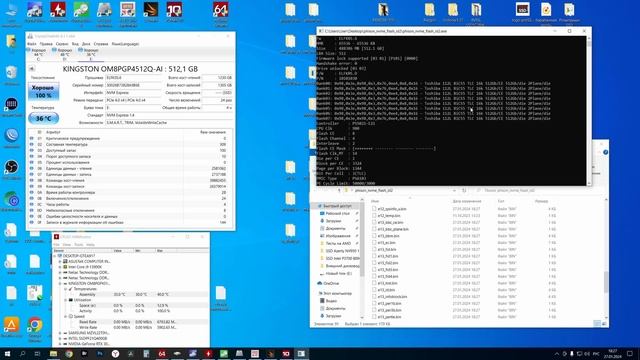640x360 pixels.
Task: Expand the SAMSUNG drive node in HWMonitor
Action: point(60,333)
